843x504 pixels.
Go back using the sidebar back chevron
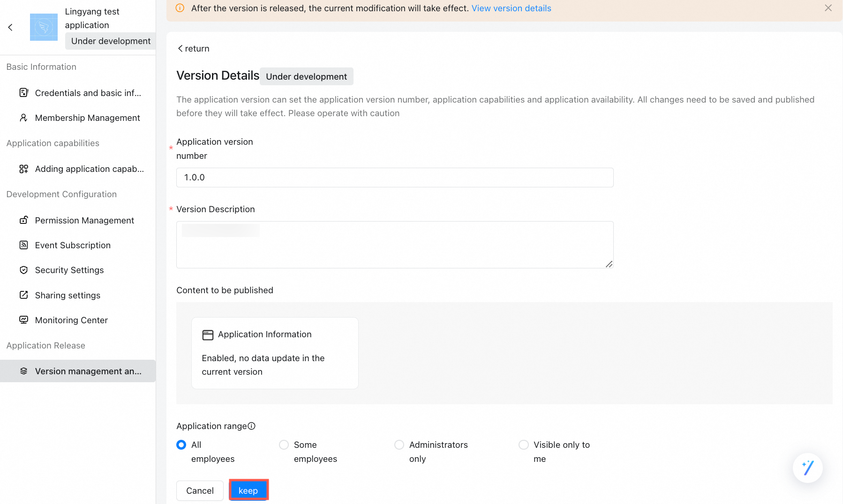(10, 27)
